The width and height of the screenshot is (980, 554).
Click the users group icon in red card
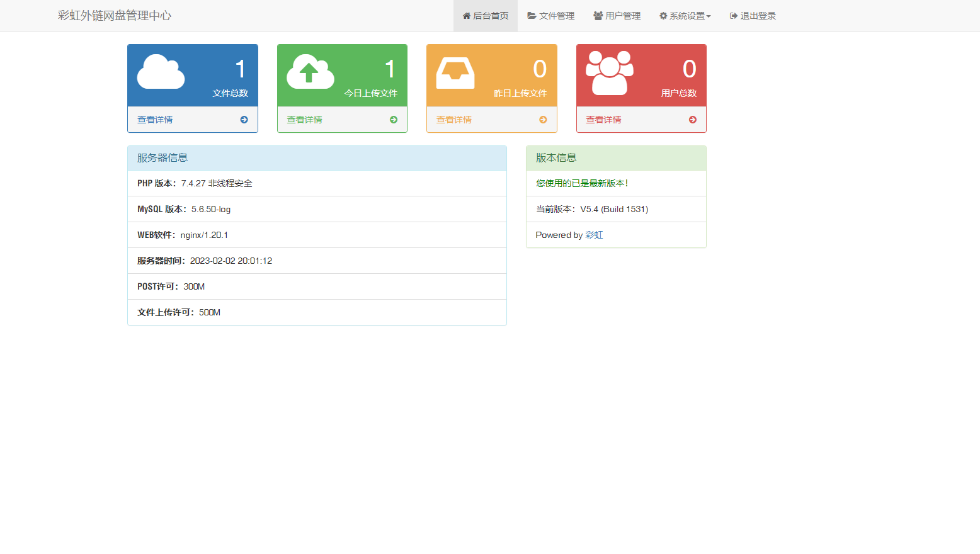[609, 72]
